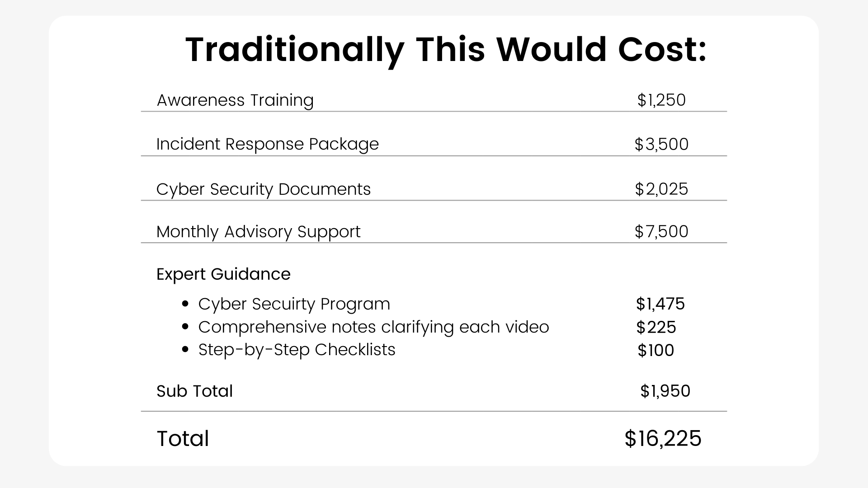Viewport: 868px width, 488px height.
Task: Click the $7,500 amount
Action: [x=661, y=232]
